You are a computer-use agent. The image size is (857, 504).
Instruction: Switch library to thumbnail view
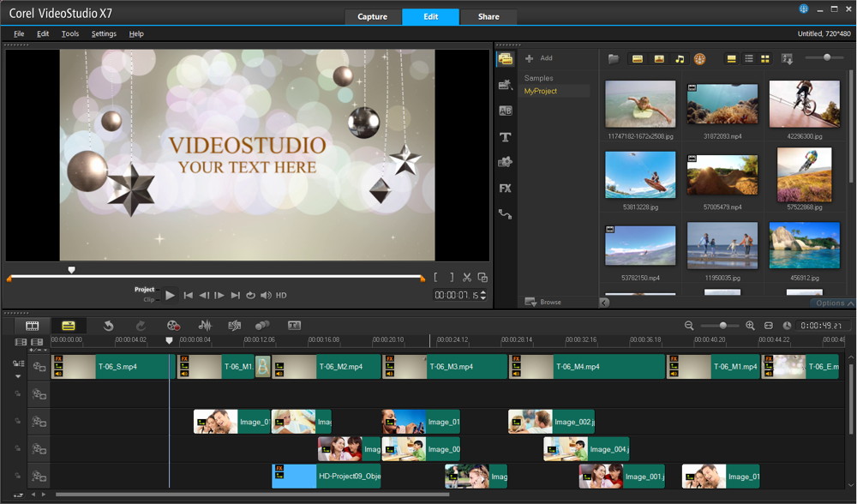(765, 58)
